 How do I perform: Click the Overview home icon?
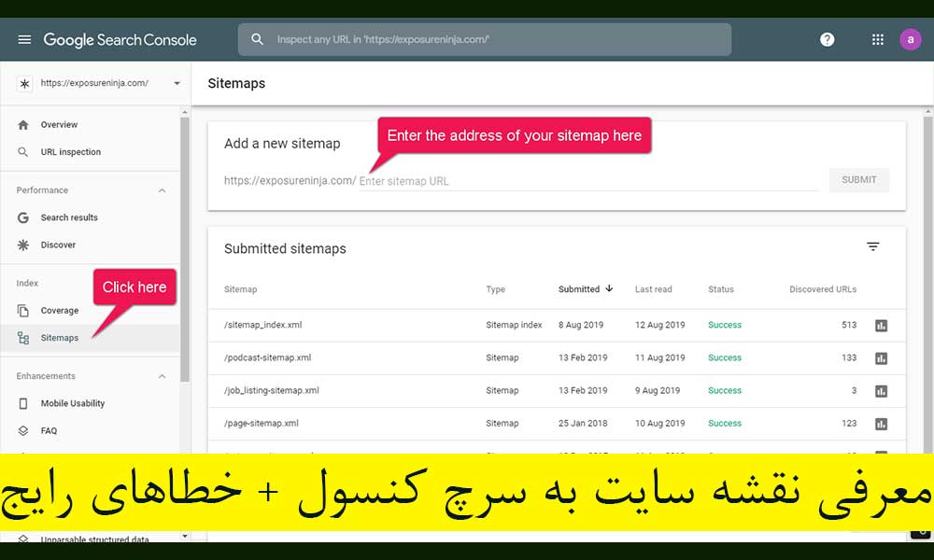23,124
